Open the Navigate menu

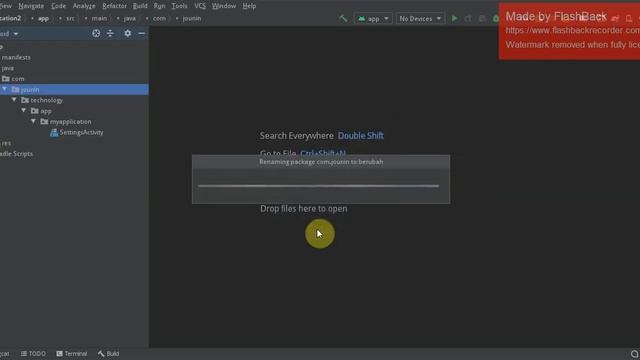[x=31, y=6]
